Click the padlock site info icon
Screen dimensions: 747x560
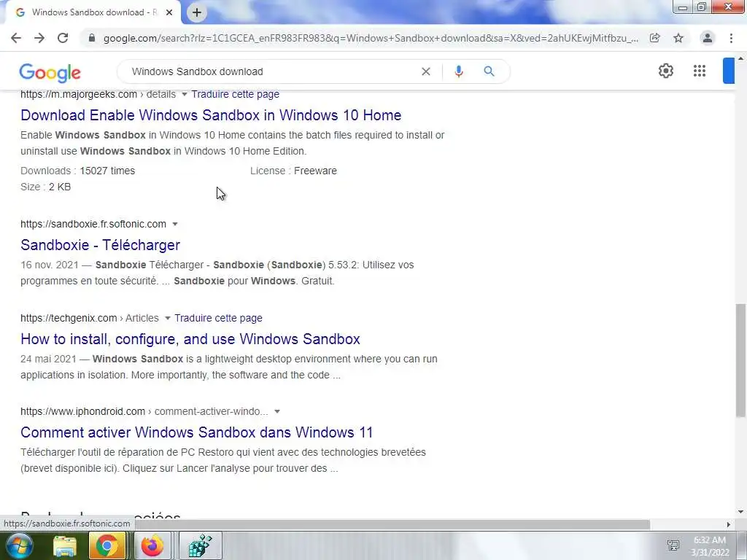(x=92, y=38)
